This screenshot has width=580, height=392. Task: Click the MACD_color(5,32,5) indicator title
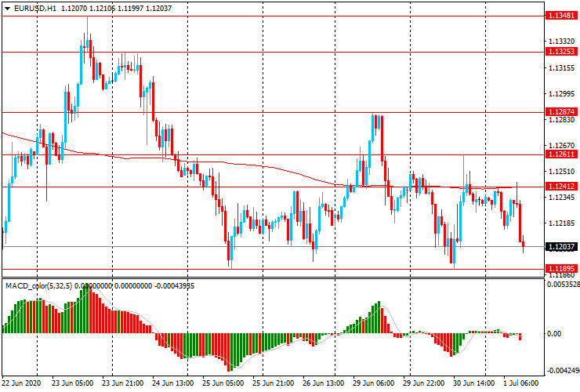click(39, 285)
